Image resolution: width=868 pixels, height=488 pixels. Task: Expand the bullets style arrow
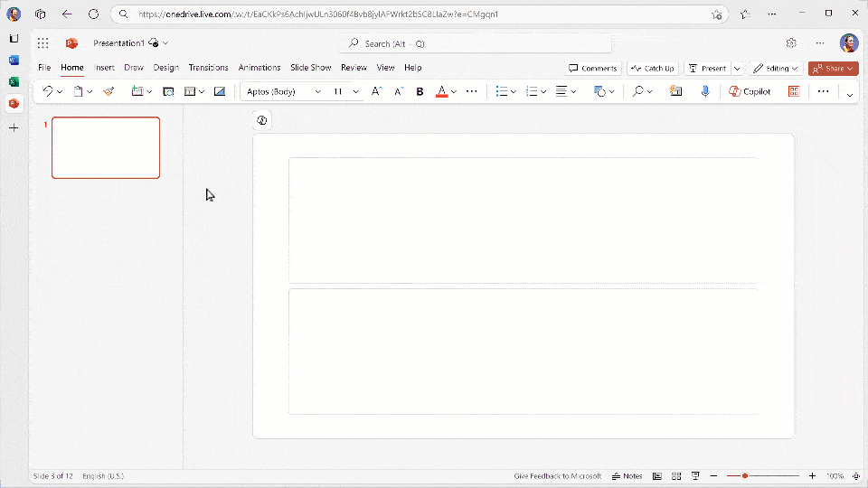point(514,92)
